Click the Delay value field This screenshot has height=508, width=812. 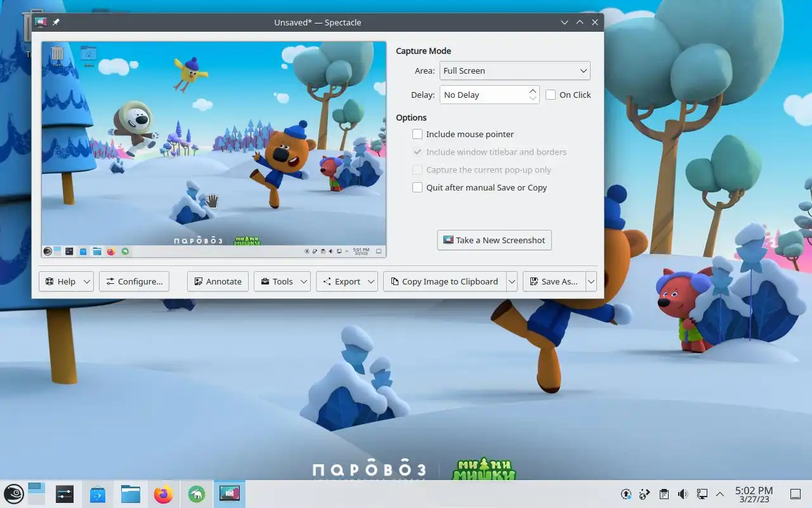[x=483, y=95]
